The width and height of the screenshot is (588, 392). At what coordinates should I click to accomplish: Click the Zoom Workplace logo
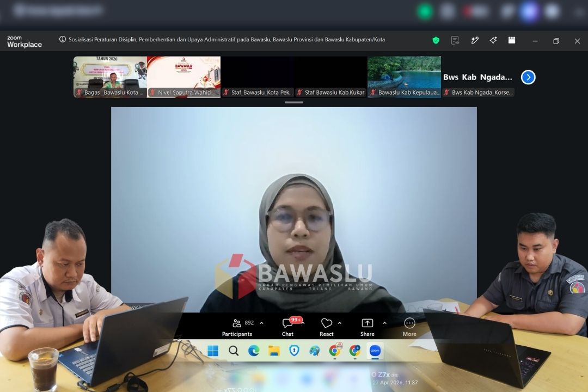click(x=24, y=41)
